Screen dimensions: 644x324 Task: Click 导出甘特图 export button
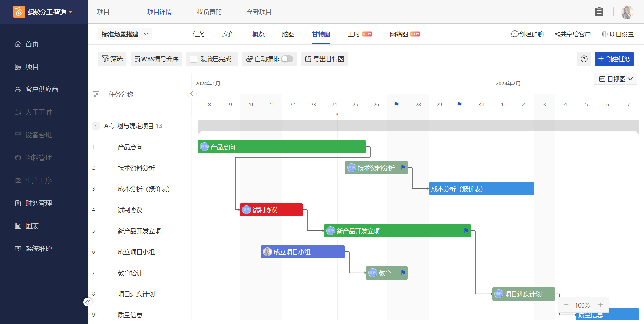point(324,59)
